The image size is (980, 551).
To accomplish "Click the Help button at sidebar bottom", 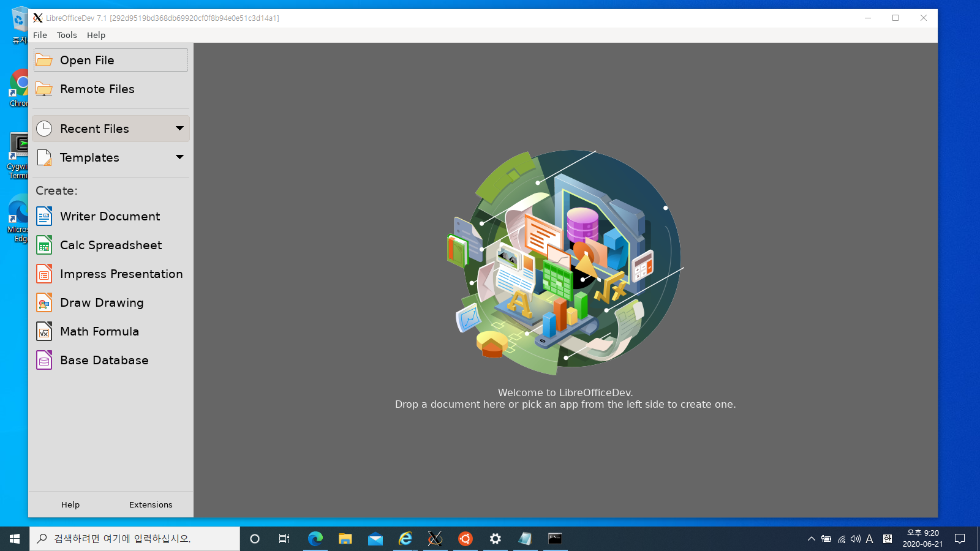I will (x=70, y=504).
